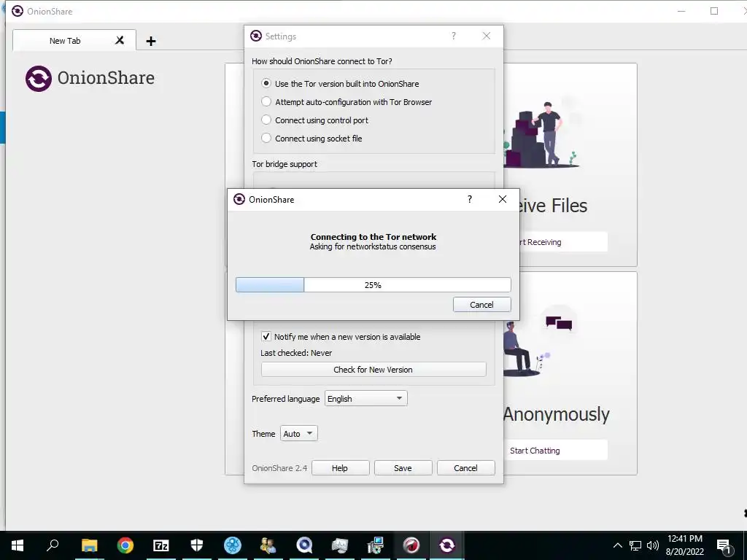Open Windows Security shield in taskbar
This screenshot has width=747, height=560.
point(197,545)
